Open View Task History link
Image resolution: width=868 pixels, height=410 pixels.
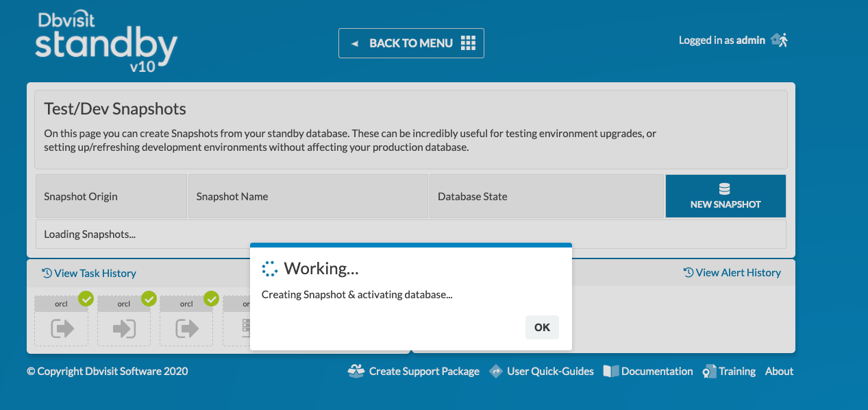pyautogui.click(x=89, y=273)
